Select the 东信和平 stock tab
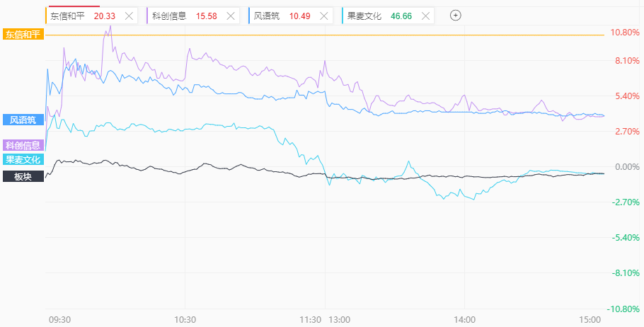Screen dimensions: 644x327 69,16
